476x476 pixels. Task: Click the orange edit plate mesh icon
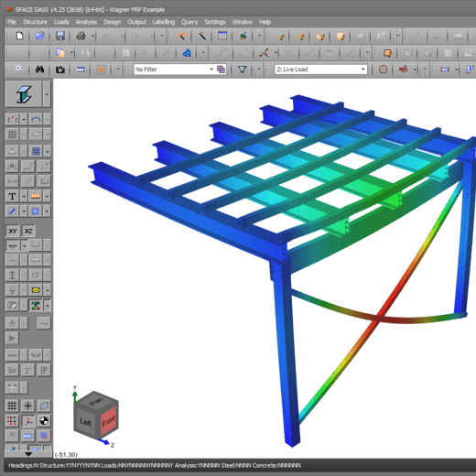(388, 53)
